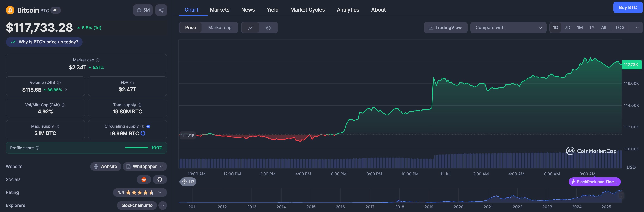Open blockchain.info explorer

click(137, 205)
